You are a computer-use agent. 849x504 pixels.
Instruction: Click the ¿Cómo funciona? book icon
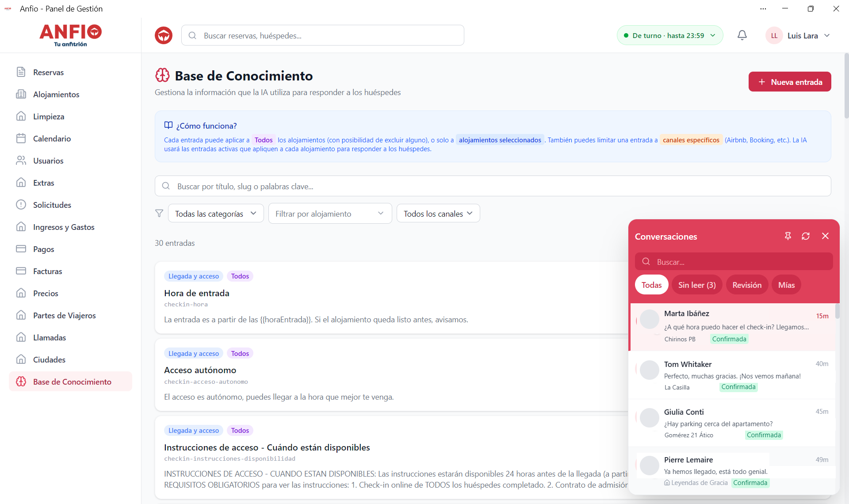[x=168, y=126]
